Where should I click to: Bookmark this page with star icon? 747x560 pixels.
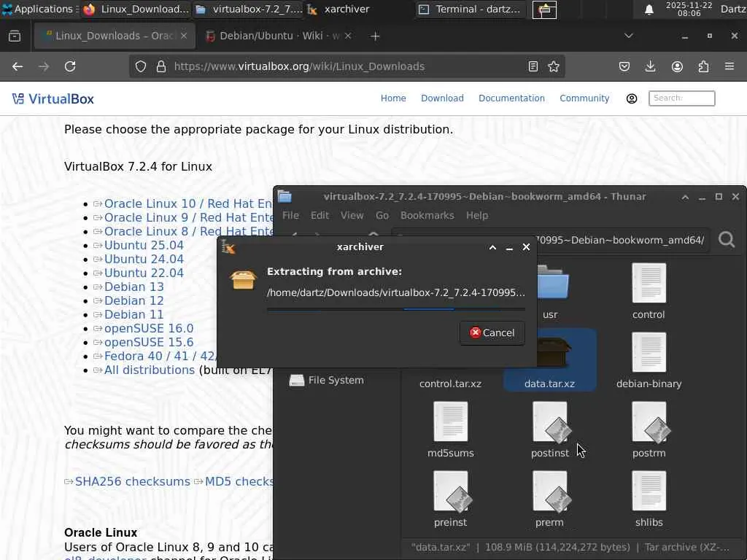tap(554, 66)
